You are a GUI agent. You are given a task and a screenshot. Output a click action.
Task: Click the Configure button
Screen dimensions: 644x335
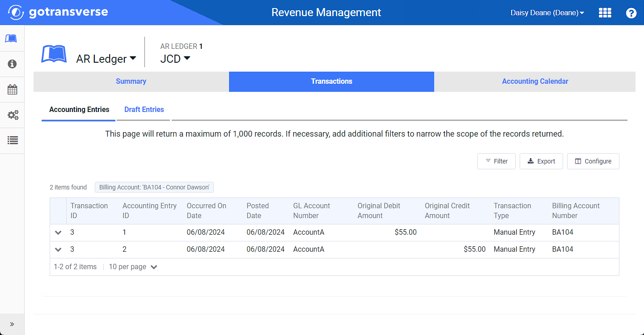[x=593, y=161]
